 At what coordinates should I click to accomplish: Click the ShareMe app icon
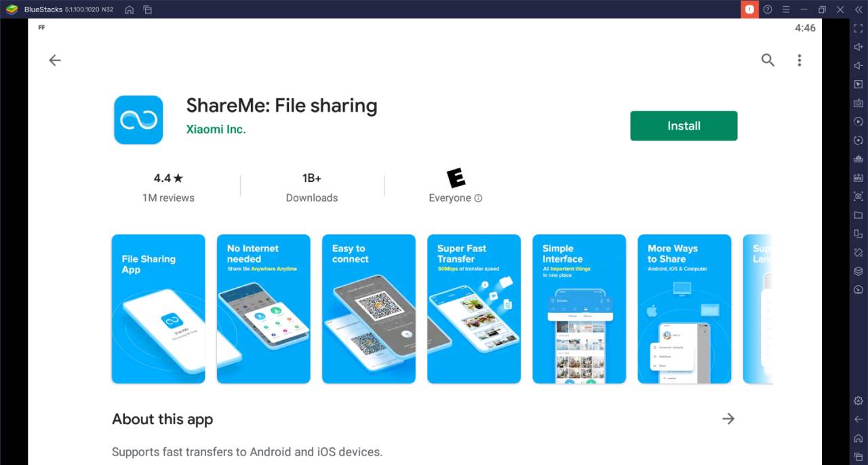138,120
